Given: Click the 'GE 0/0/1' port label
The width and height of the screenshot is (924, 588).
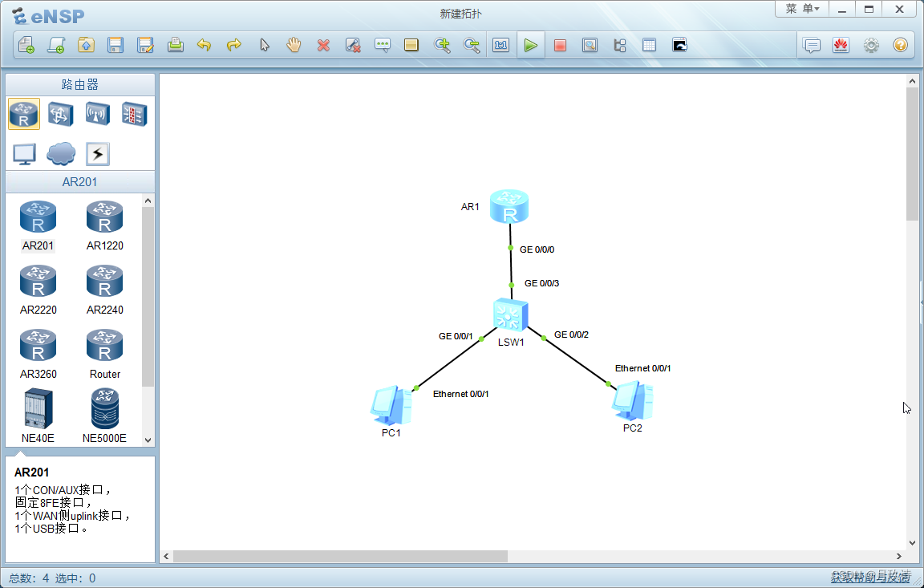Looking at the screenshot, I should coord(456,336).
